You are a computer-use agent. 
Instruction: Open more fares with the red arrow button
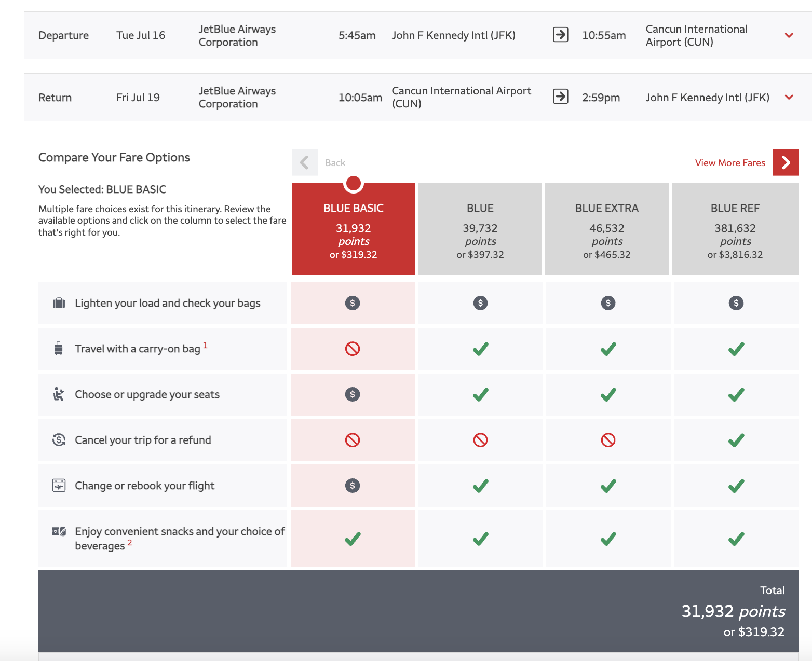coord(786,162)
